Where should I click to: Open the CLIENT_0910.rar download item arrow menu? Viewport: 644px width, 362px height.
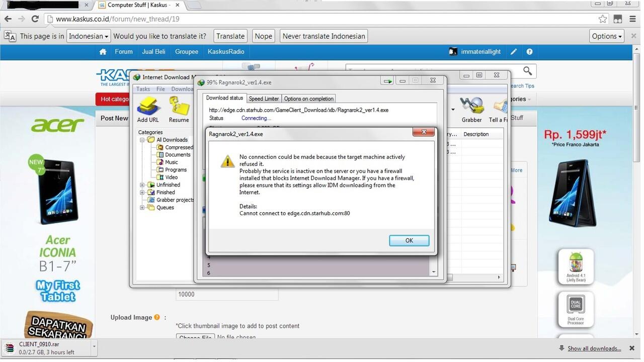[94, 347]
